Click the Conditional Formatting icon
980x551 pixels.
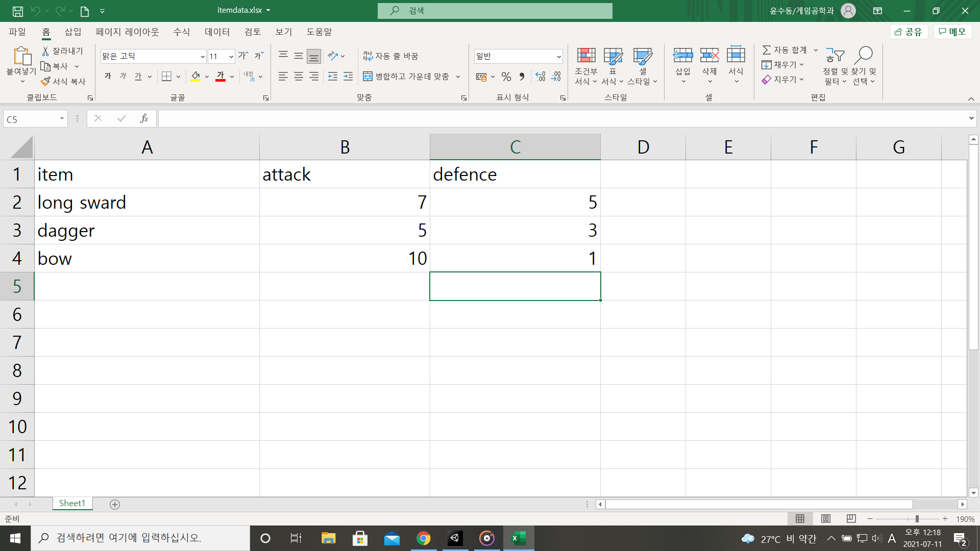tap(586, 55)
